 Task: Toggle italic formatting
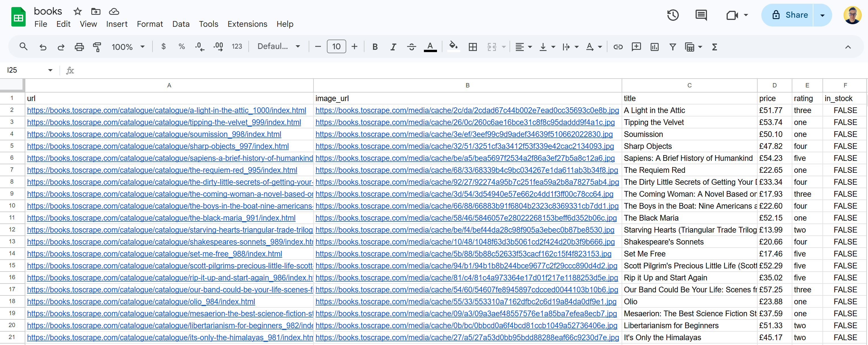[x=393, y=47]
